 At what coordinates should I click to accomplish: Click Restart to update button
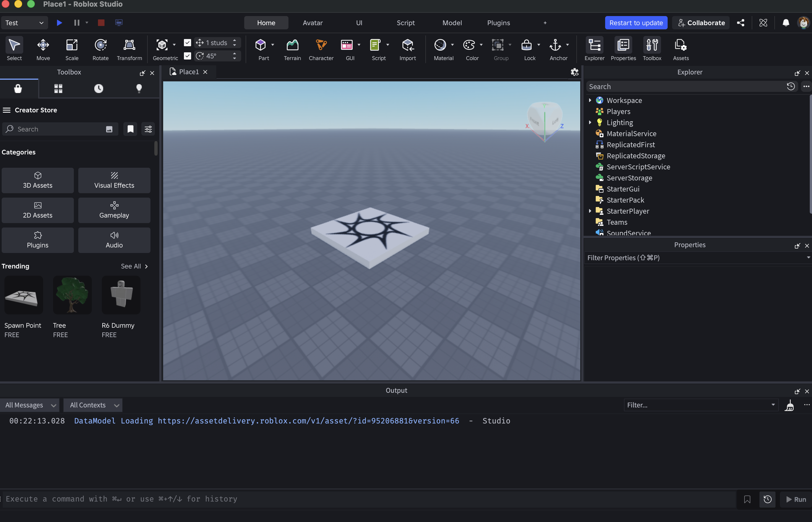[636, 23]
